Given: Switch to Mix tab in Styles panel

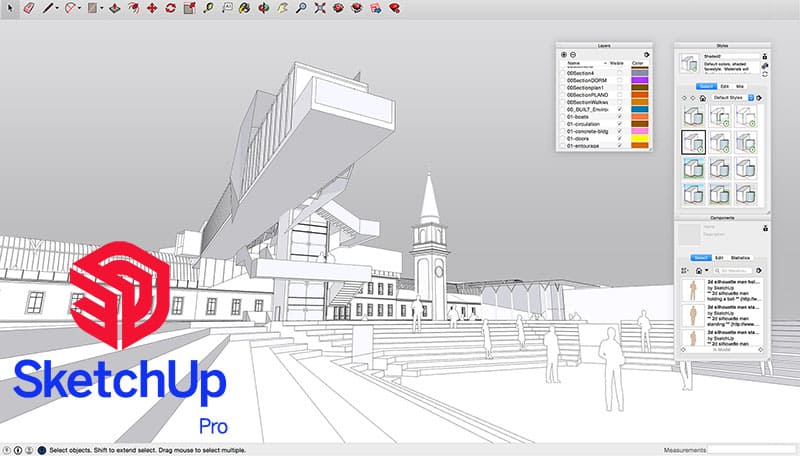Looking at the screenshot, I should [x=739, y=87].
